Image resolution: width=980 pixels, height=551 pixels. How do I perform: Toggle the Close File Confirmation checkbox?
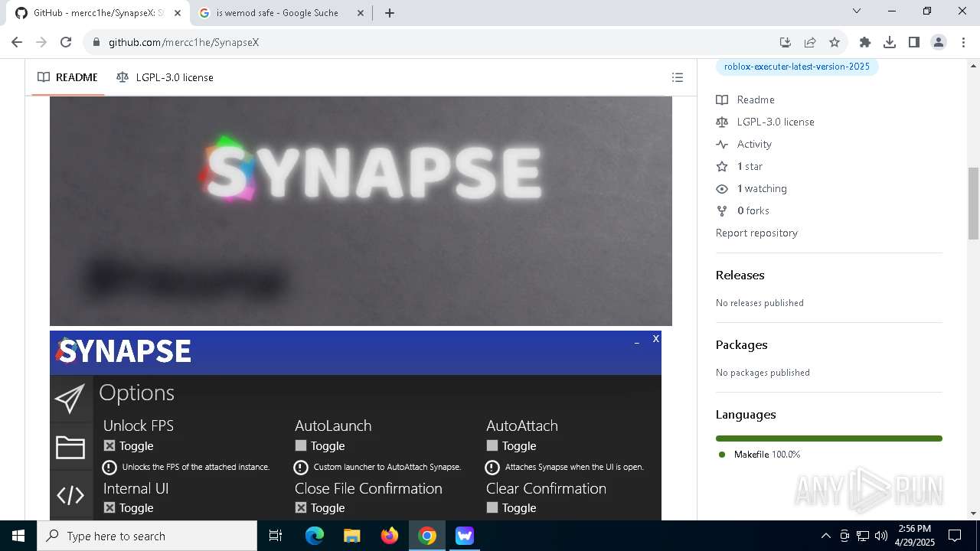tap(301, 507)
